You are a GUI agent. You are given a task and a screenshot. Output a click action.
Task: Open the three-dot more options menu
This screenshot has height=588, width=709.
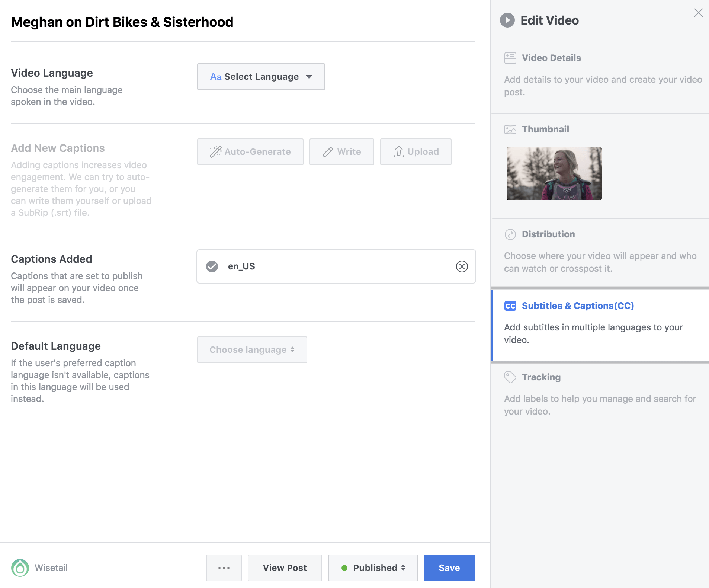(x=224, y=568)
